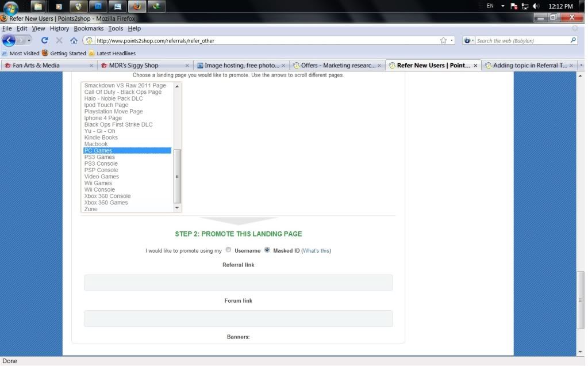Click the page vertical scrollbar thumb
This screenshot has width=588, height=366.
581,300
